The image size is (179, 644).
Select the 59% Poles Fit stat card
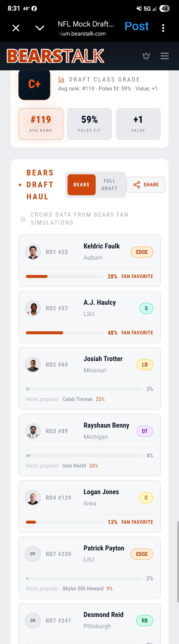point(89,124)
